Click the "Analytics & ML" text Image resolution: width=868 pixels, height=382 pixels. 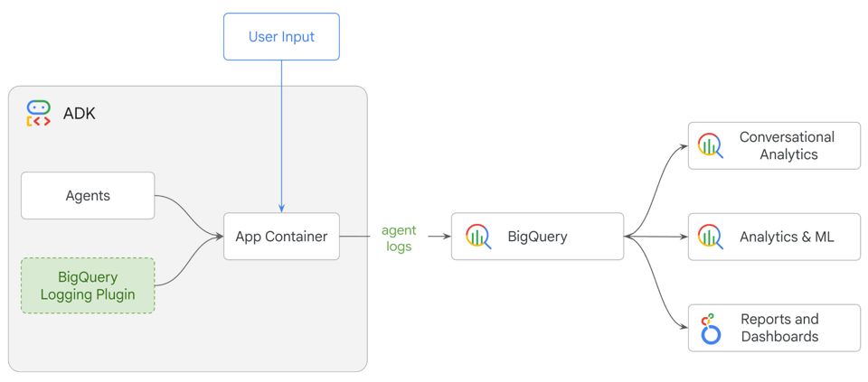click(787, 237)
